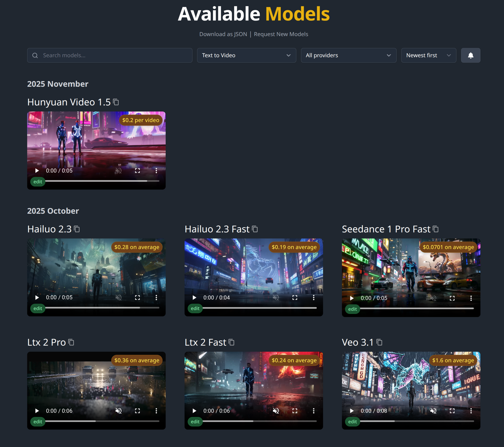Enter fullscreen on the Veo 3.1 video
The image size is (504, 447).
pos(452,411)
